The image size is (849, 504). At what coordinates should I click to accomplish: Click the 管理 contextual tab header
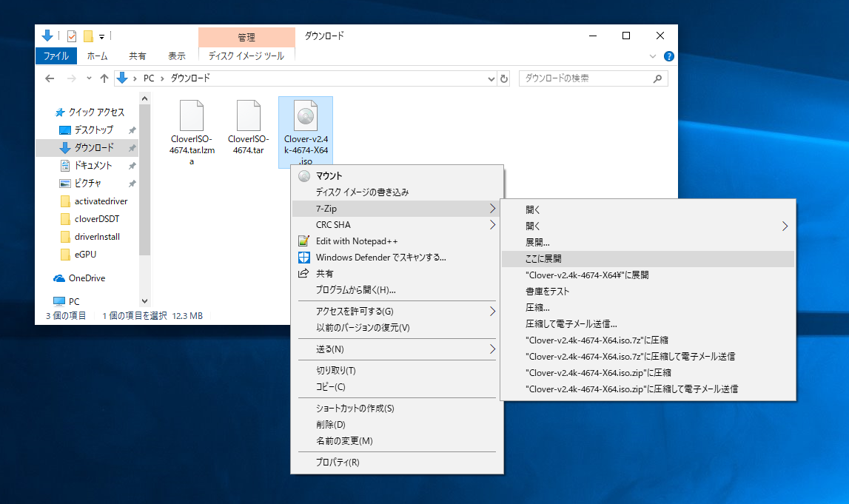pos(246,37)
